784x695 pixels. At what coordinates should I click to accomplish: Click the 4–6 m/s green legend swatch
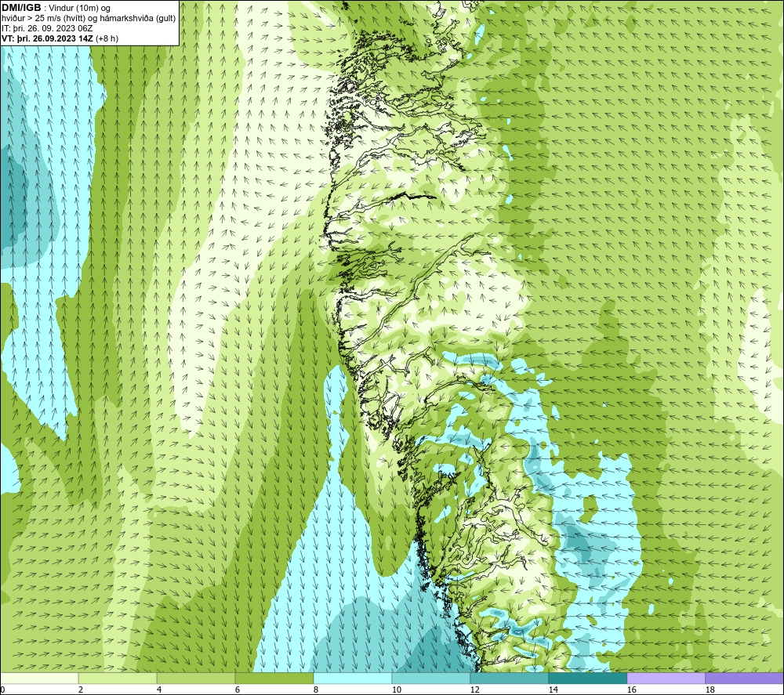(x=196, y=678)
